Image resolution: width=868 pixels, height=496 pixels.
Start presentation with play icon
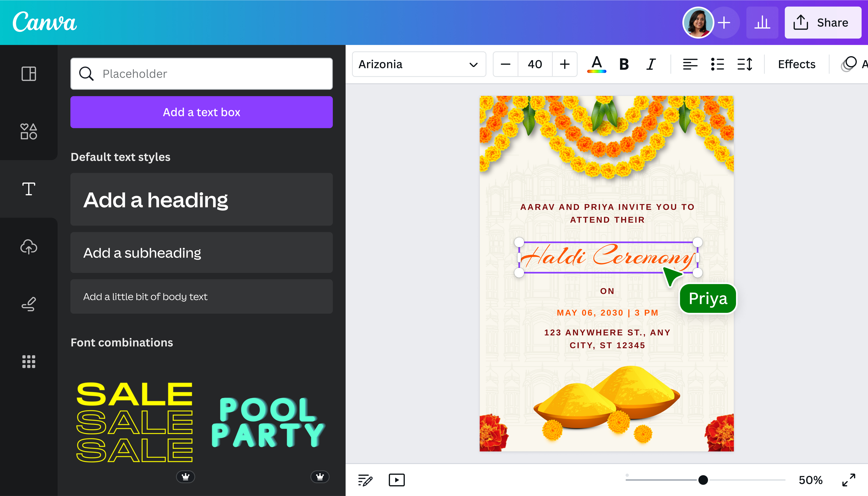coord(397,480)
